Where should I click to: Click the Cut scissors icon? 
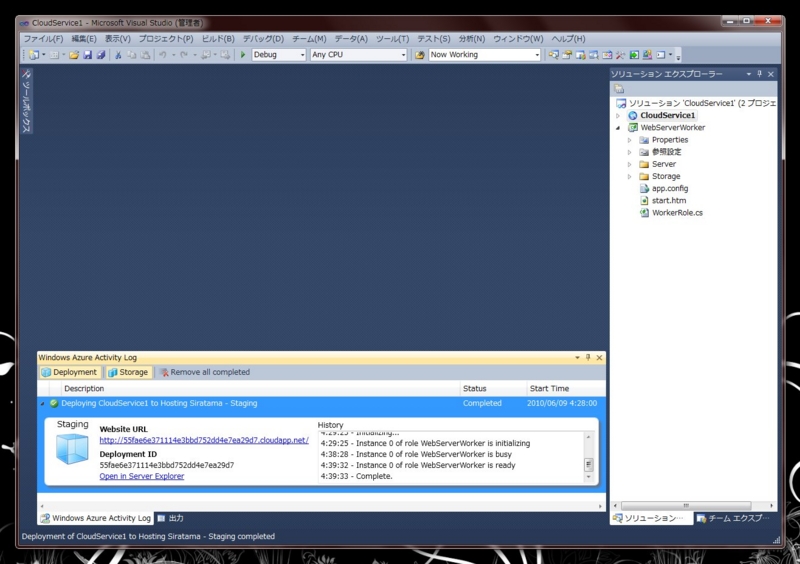coord(118,55)
